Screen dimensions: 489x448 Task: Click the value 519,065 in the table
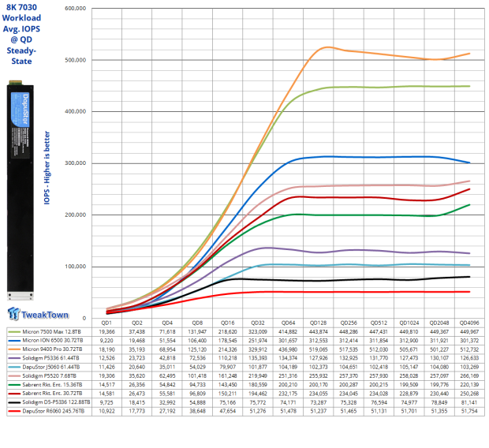pos(318,349)
